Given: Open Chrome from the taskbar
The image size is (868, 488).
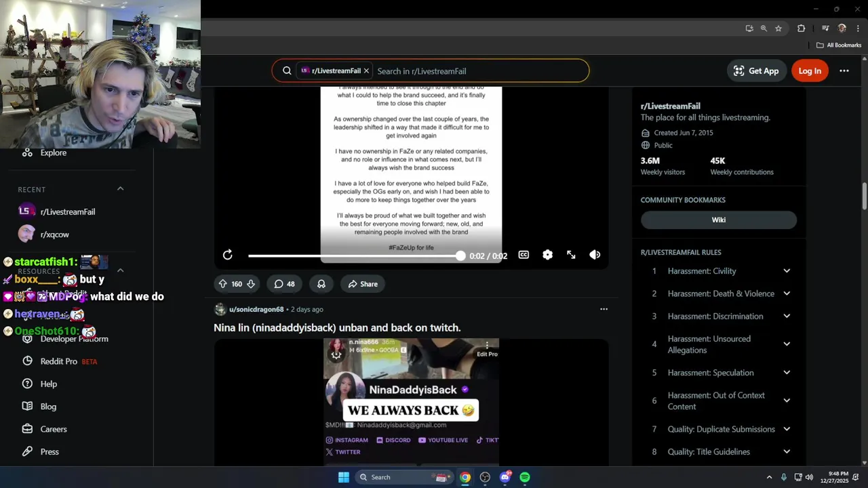Looking at the screenshot, I should (x=465, y=477).
